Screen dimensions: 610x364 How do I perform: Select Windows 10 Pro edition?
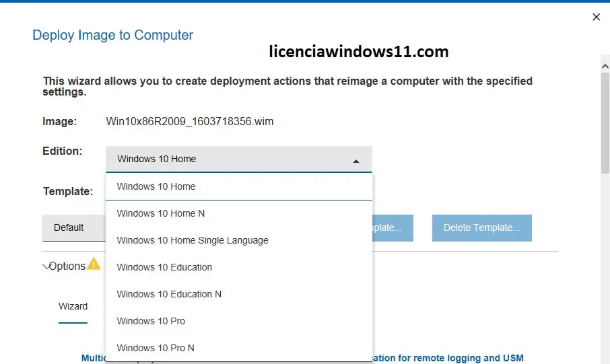click(239, 321)
